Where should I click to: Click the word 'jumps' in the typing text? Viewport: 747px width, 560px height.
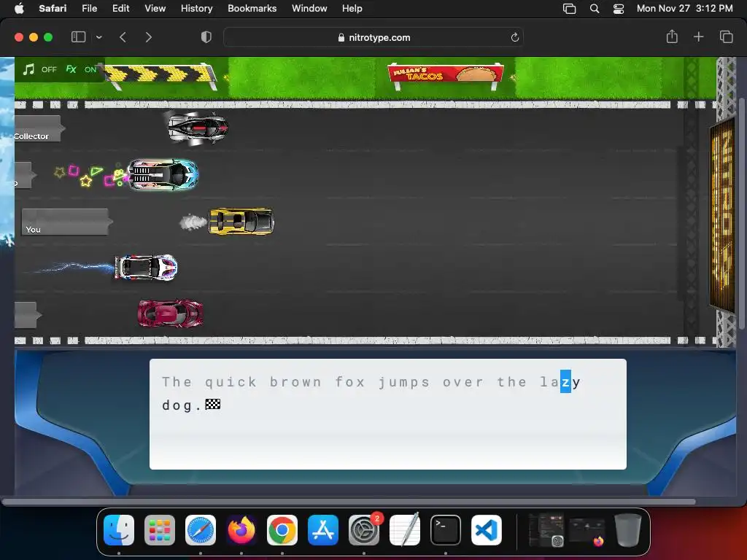[404, 382]
